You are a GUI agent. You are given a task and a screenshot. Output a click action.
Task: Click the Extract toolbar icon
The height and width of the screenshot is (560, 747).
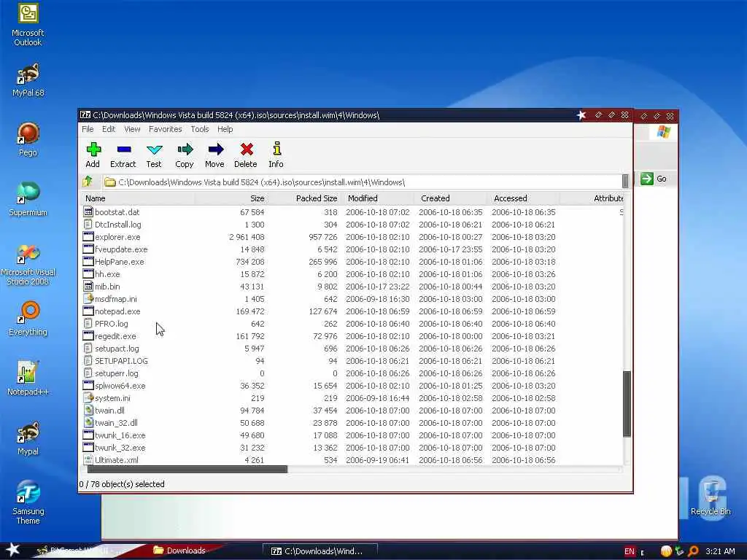point(124,149)
